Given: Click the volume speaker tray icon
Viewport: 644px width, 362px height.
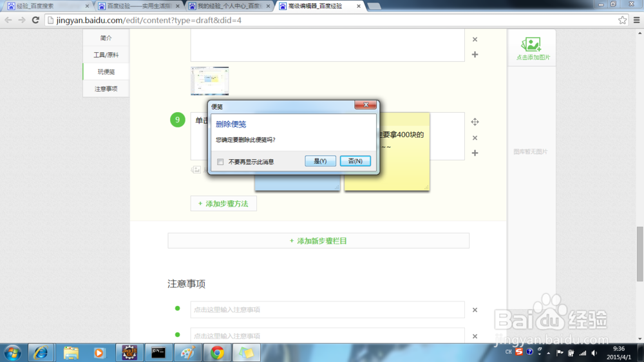Looking at the screenshot, I should [594, 353].
